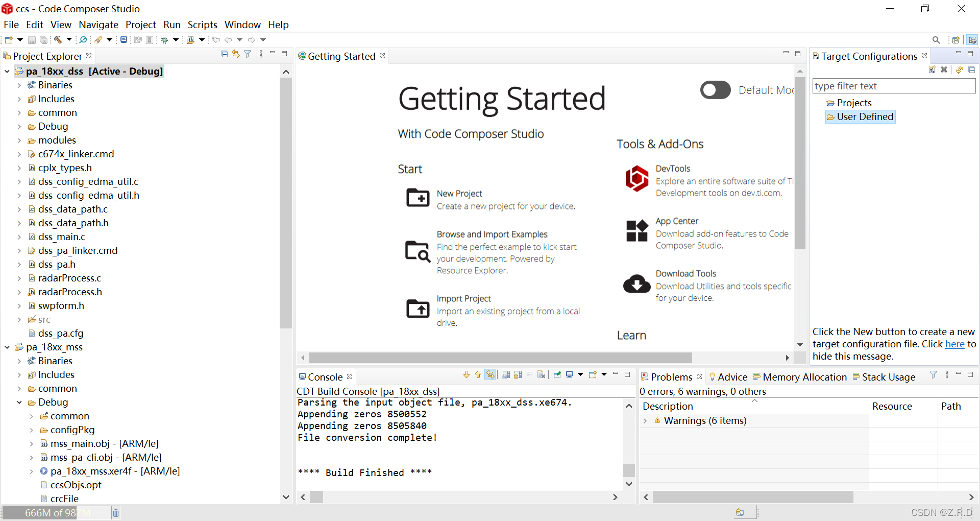Click the App Center link

click(677, 221)
